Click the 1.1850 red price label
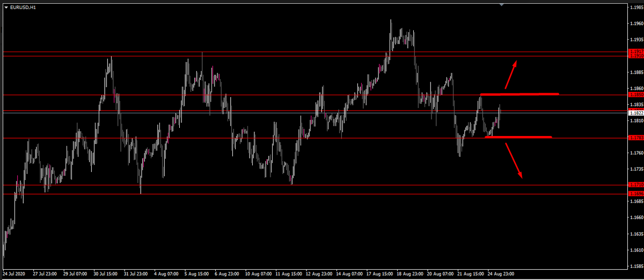644x280 pixels. pyautogui.click(x=635, y=95)
